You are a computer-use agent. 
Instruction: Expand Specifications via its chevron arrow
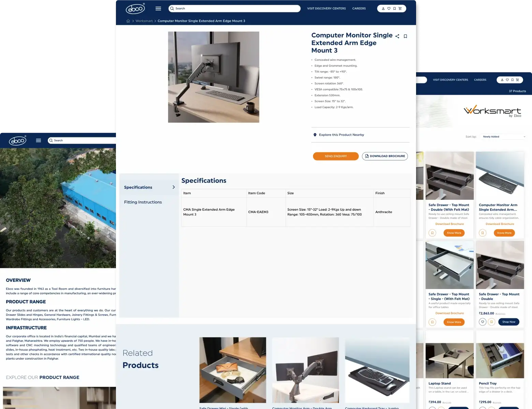(174, 187)
